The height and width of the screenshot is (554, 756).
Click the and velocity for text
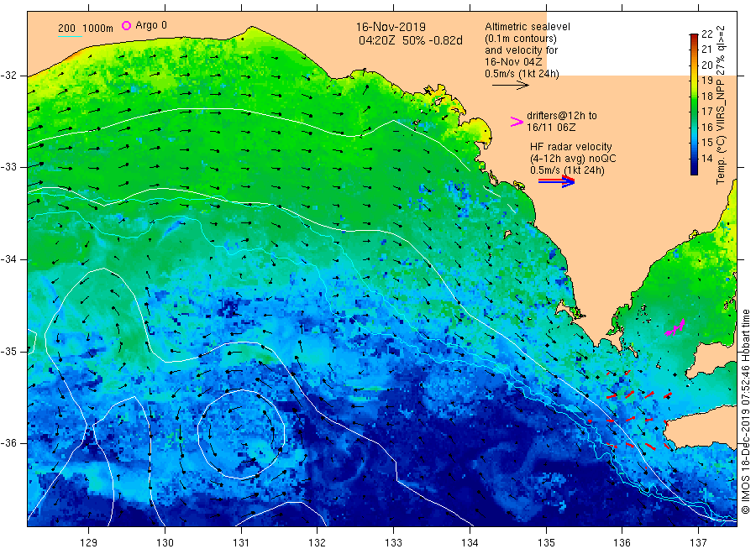[521, 50]
